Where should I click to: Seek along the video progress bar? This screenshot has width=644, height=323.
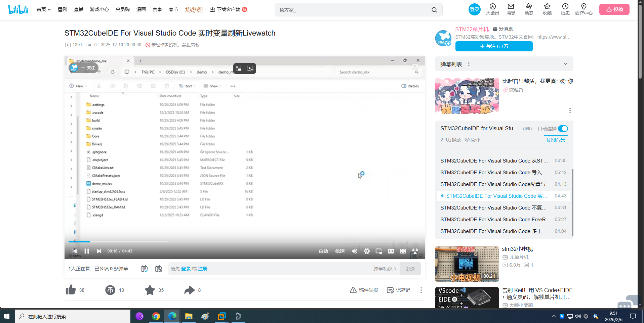pos(245,241)
